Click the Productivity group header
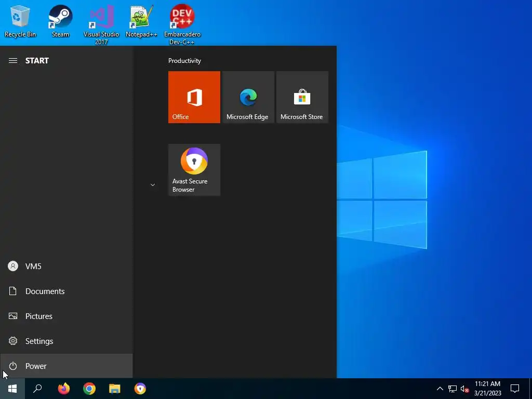The height and width of the screenshot is (399, 532). point(184,61)
